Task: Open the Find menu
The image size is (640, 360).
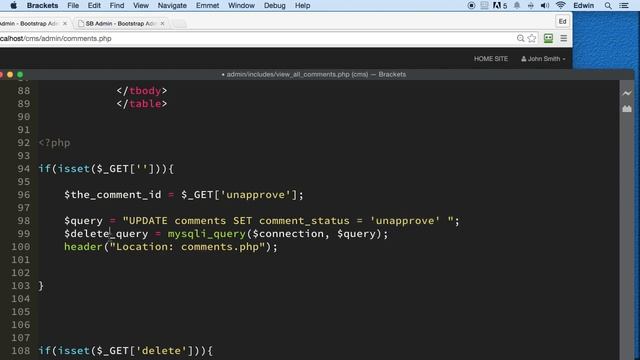Action: [x=117, y=5]
